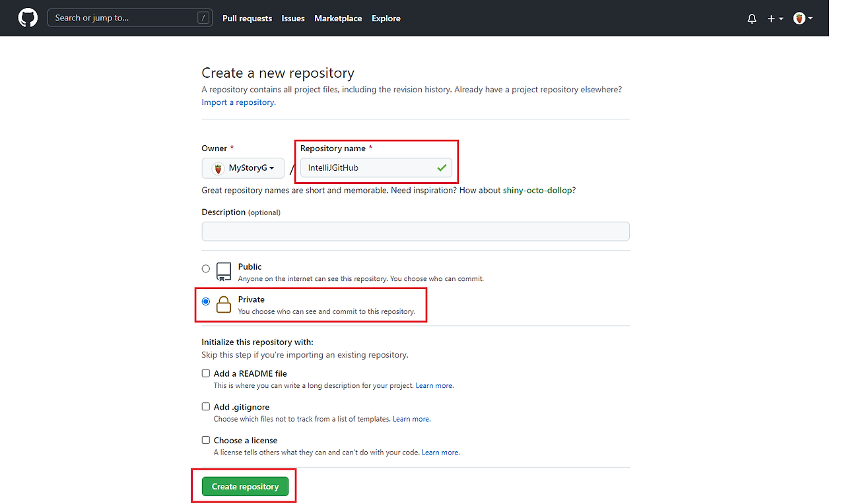Click inside the Description field
Viewport: 845px width, 504px height.
click(x=415, y=231)
